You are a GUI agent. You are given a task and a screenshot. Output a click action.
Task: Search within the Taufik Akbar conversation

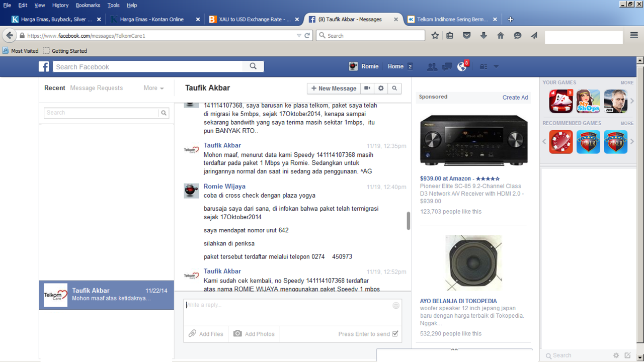[394, 88]
